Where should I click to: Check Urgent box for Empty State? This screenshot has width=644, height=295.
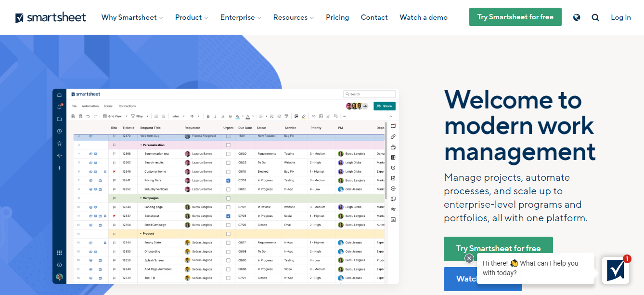[x=228, y=242]
